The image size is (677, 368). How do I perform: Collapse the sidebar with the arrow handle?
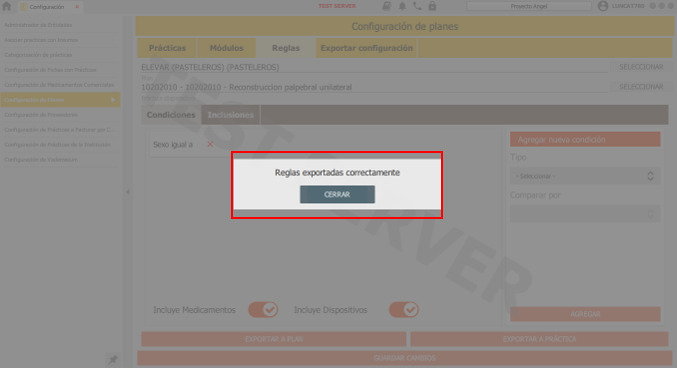tap(128, 192)
